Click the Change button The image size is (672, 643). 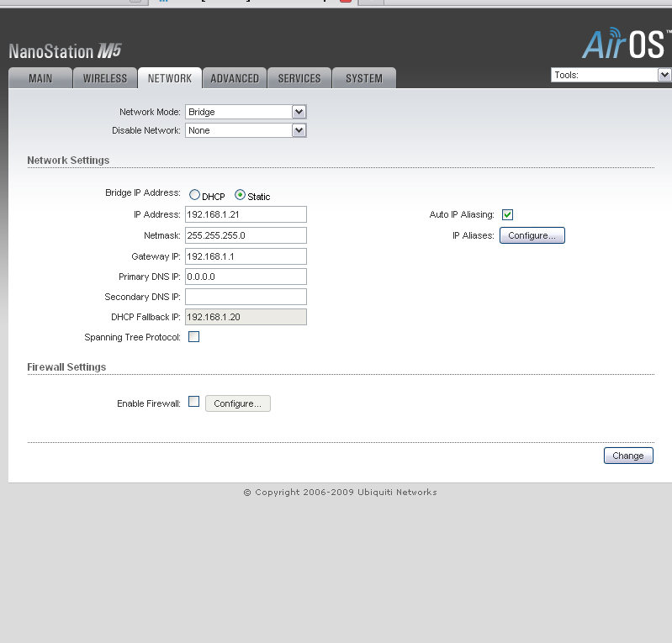click(628, 456)
